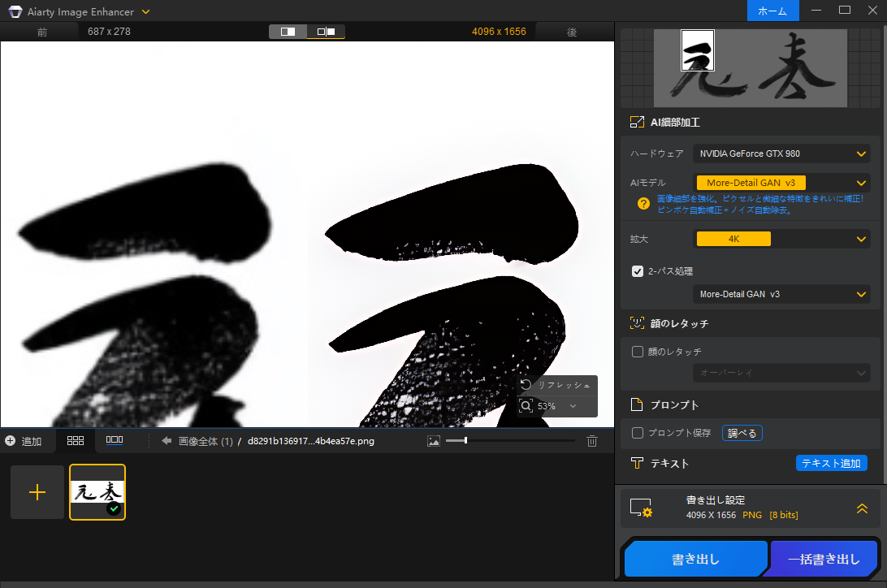Open the 拡大 4K scale dropdown
The width and height of the screenshot is (887, 588).
(781, 239)
